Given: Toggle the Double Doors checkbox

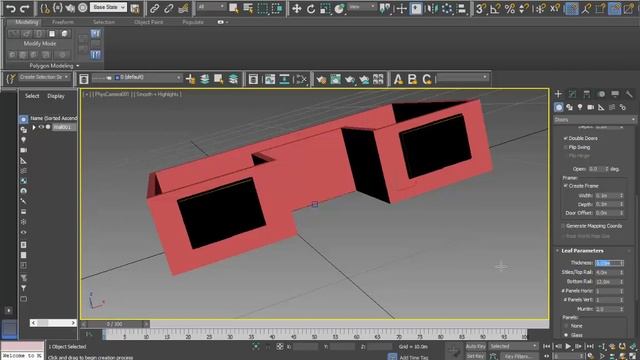Looking at the screenshot, I should [x=566, y=138].
